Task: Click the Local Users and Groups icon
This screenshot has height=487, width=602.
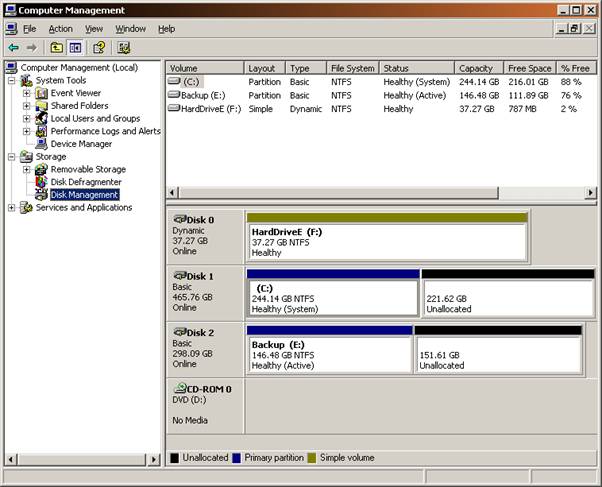Action: [41, 118]
